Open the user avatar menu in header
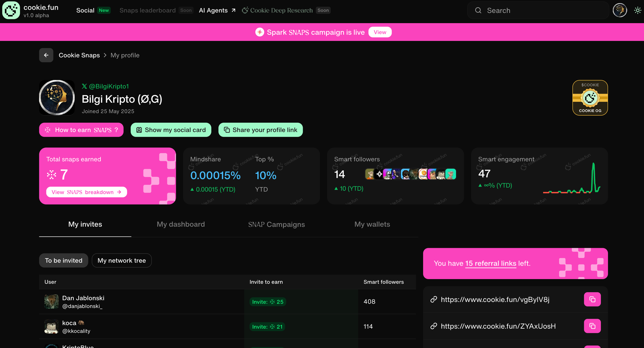The image size is (644, 348). [x=620, y=10]
